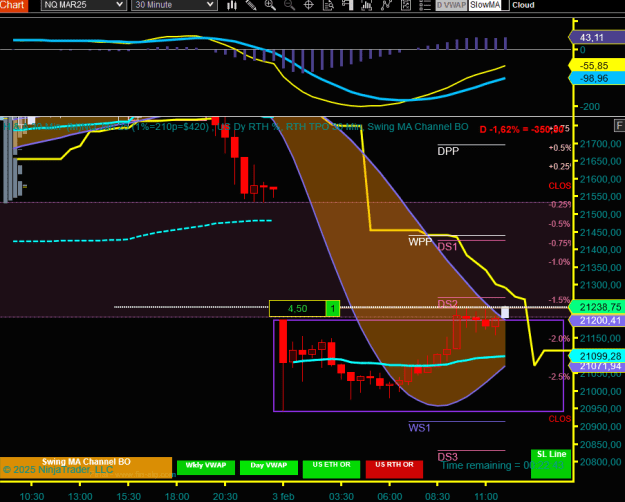Select the WPP pivot label
The width and height of the screenshot is (625, 502).
coord(420,242)
